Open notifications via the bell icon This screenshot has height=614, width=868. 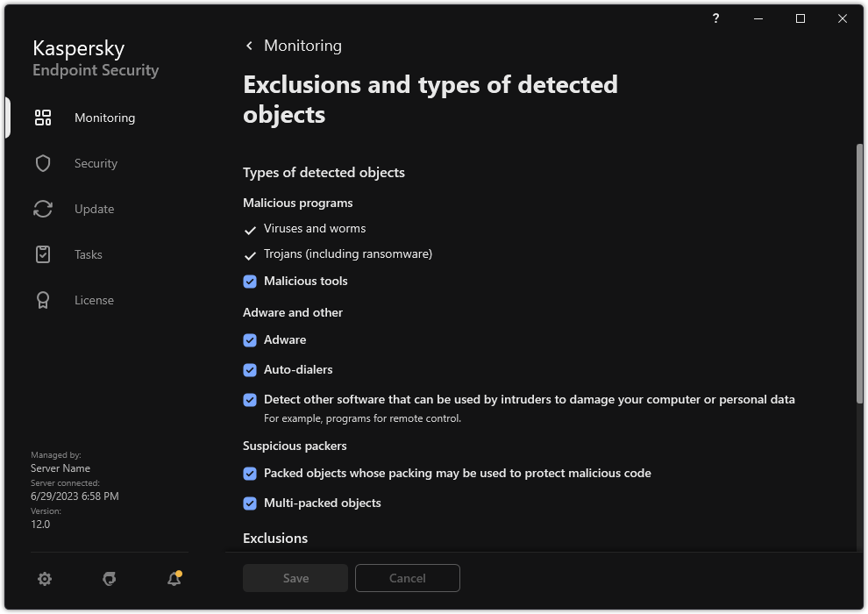pyautogui.click(x=173, y=578)
